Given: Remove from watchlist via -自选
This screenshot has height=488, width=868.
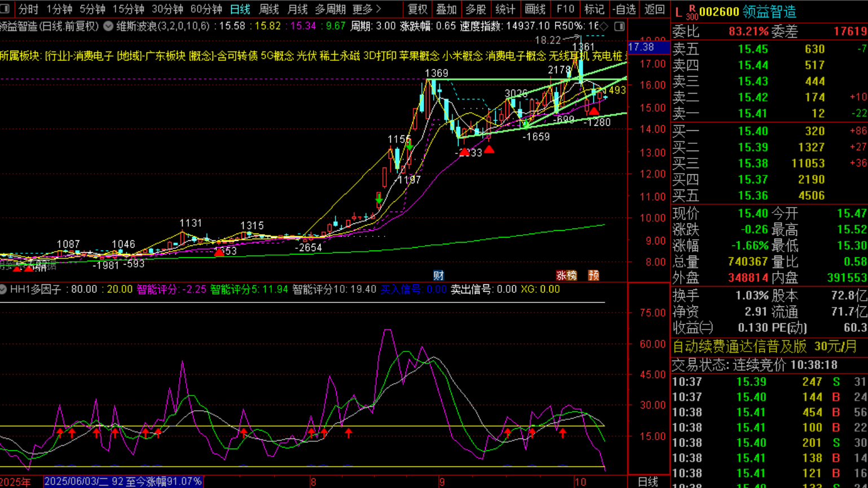Looking at the screenshot, I should click(x=624, y=9).
